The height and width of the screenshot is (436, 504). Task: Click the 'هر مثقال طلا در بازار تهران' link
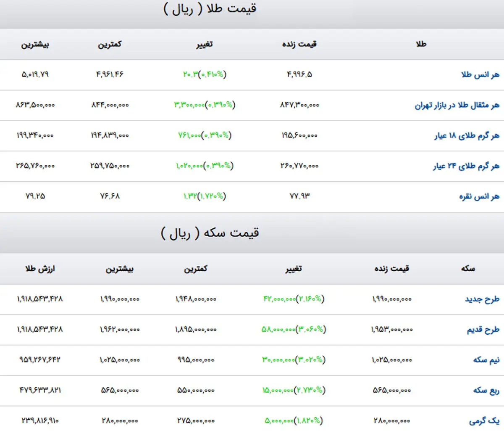[457, 105]
